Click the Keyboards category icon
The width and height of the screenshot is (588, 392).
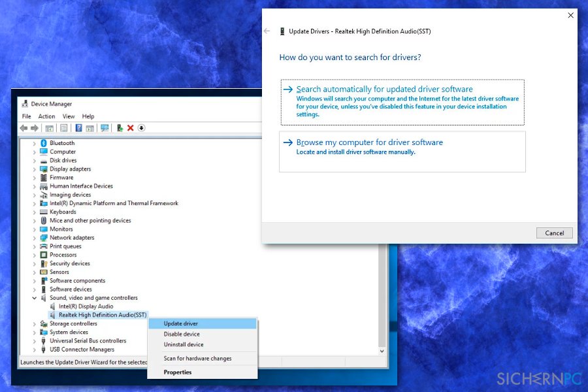click(44, 212)
